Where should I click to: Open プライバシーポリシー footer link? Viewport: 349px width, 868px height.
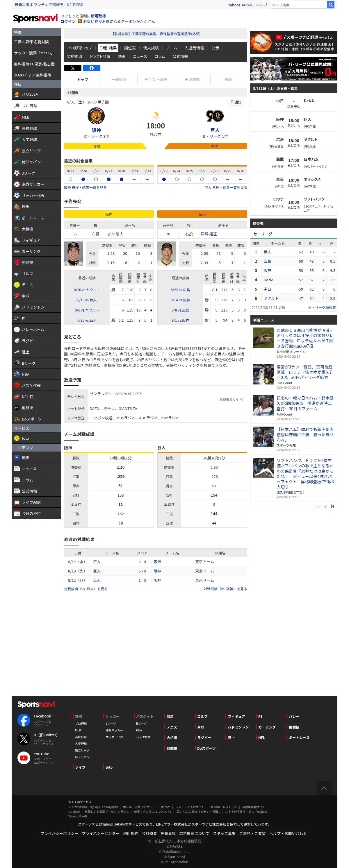tap(59, 833)
